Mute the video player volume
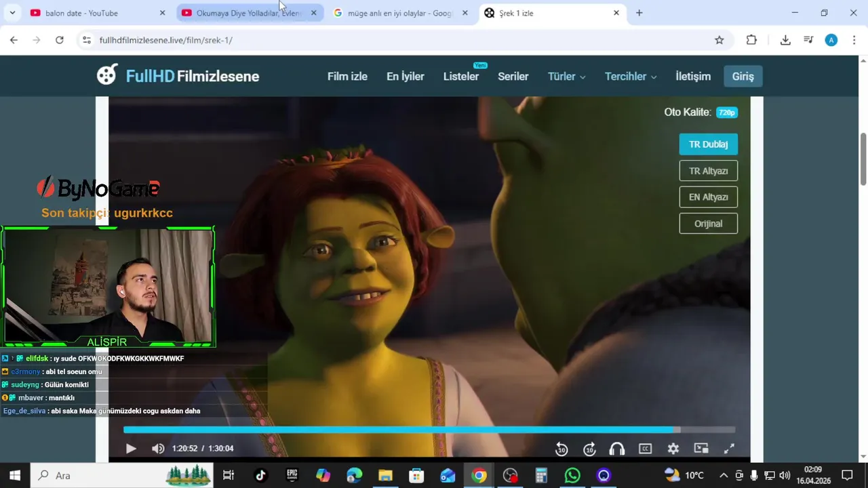 [x=158, y=449]
